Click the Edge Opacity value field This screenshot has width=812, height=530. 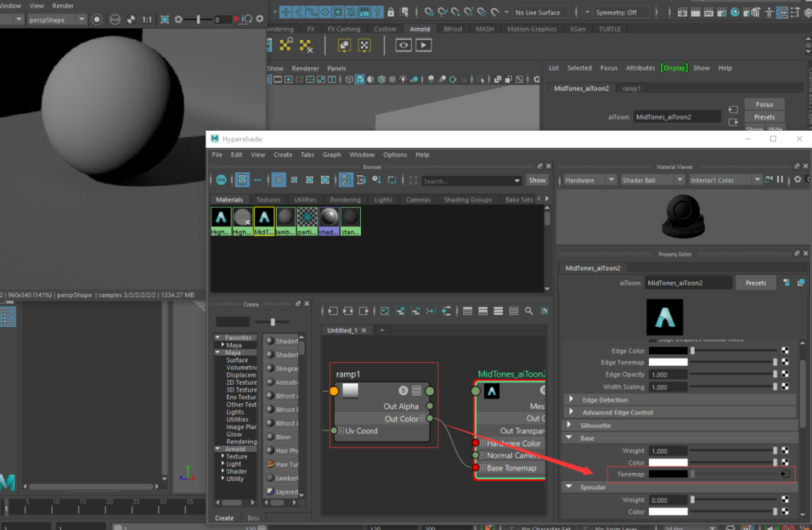click(668, 374)
